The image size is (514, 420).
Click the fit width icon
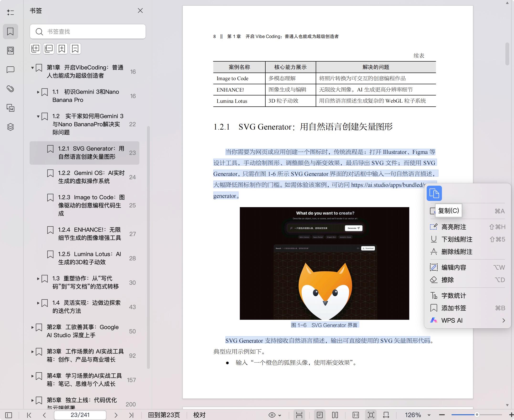[x=386, y=415]
